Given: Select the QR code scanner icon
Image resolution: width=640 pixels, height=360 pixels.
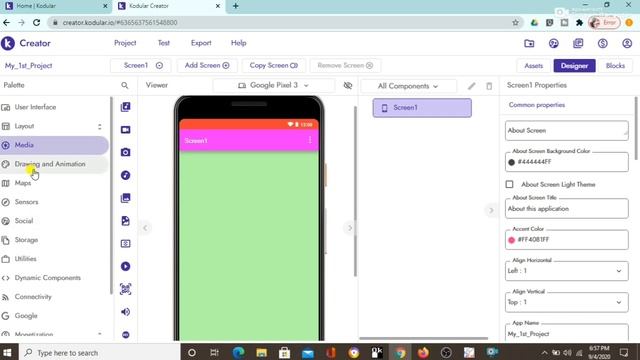Looking at the screenshot, I should pos(126,289).
